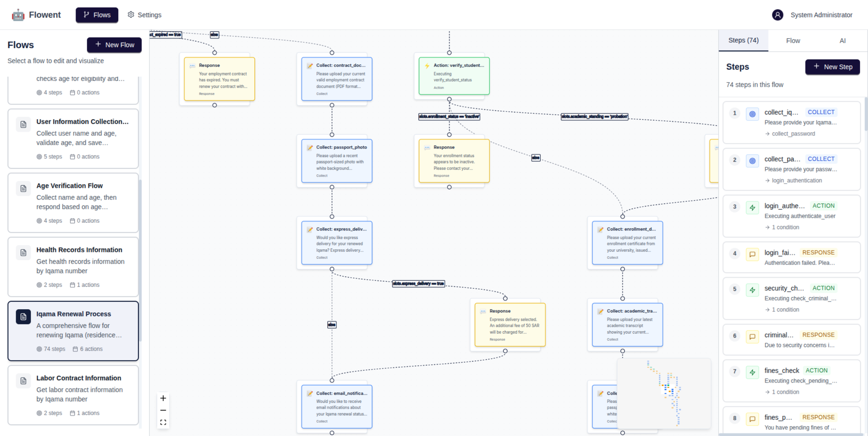Click the zoom in plus icon on canvas
This screenshot has width=868, height=436.
(163, 398)
